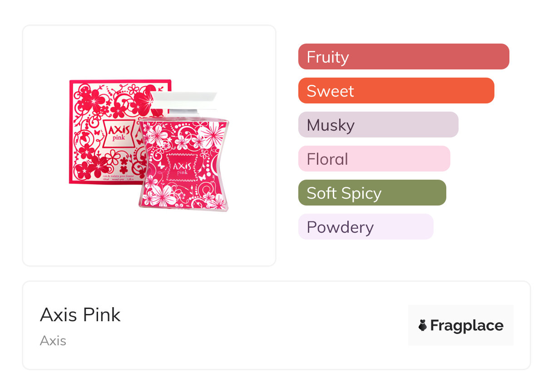Pick the pink Floral accord bar
Screen dimensions: 553x392
tap(374, 159)
